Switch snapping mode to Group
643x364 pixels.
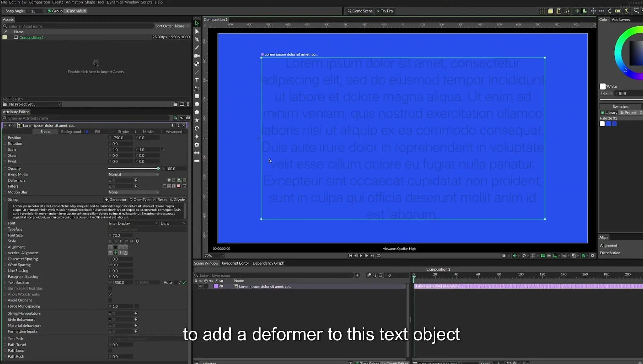pos(55,11)
